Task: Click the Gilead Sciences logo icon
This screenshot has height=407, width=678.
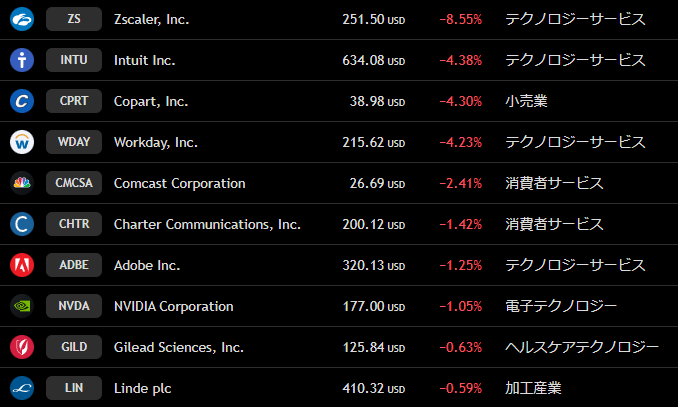Action: point(22,347)
